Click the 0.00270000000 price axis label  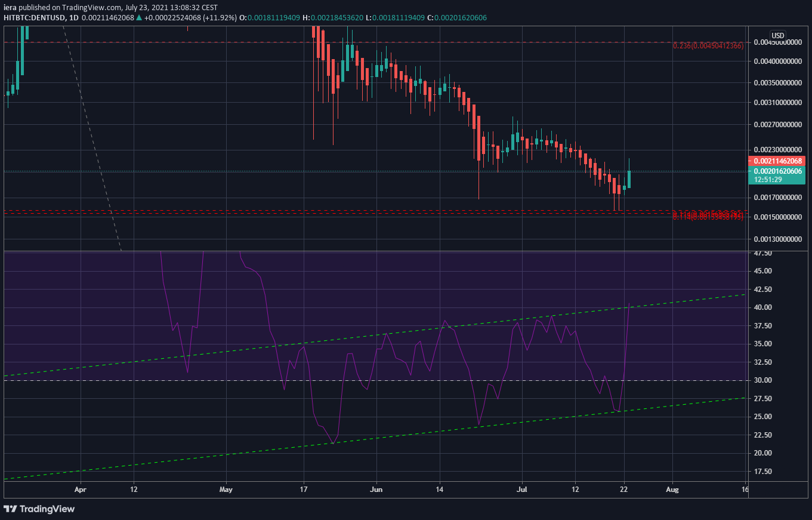[779, 125]
